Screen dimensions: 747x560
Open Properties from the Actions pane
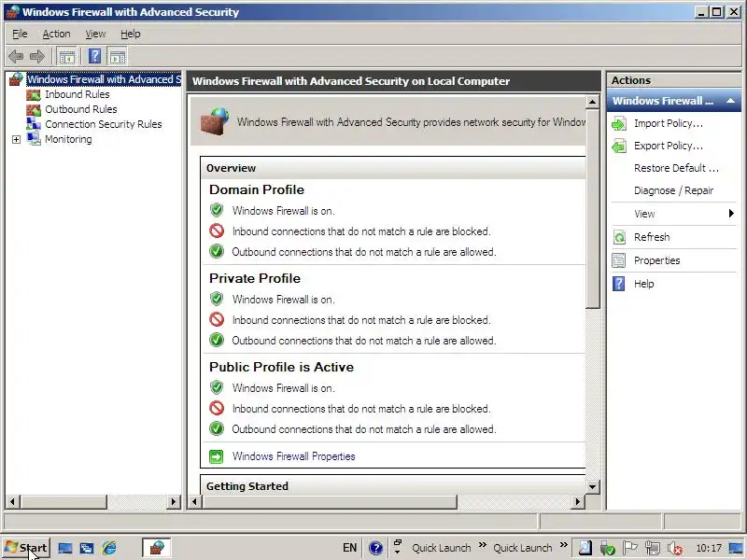coord(657,260)
